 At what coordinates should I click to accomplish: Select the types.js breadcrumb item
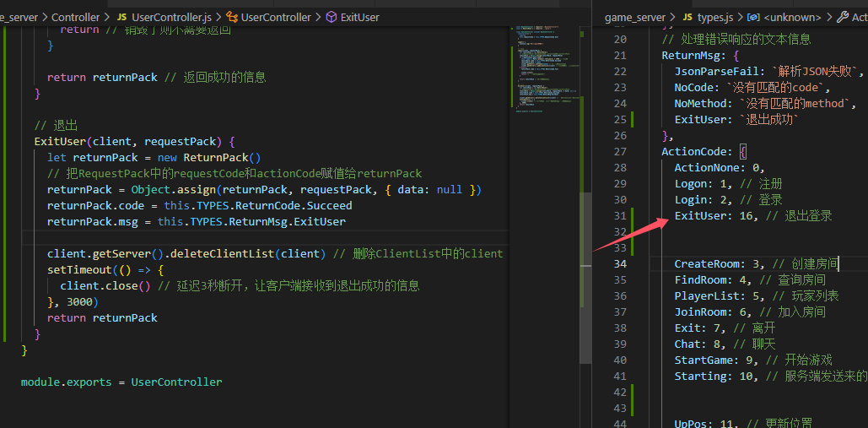coord(717,17)
